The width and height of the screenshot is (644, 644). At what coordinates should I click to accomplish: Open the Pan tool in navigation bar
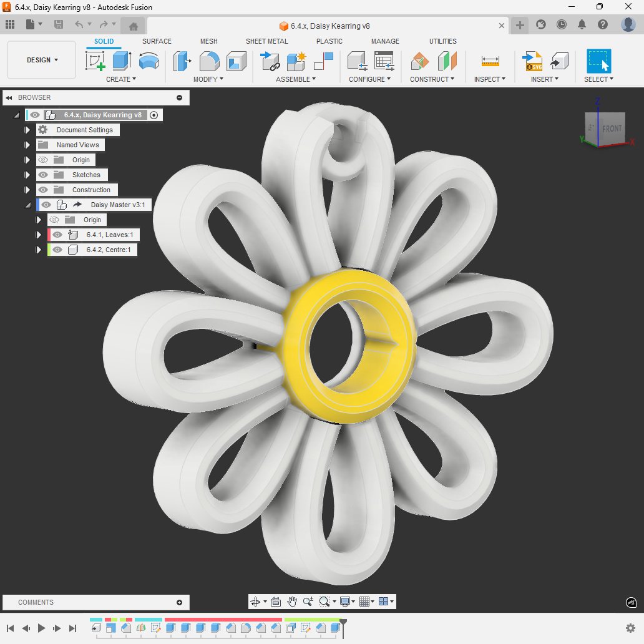click(291, 601)
